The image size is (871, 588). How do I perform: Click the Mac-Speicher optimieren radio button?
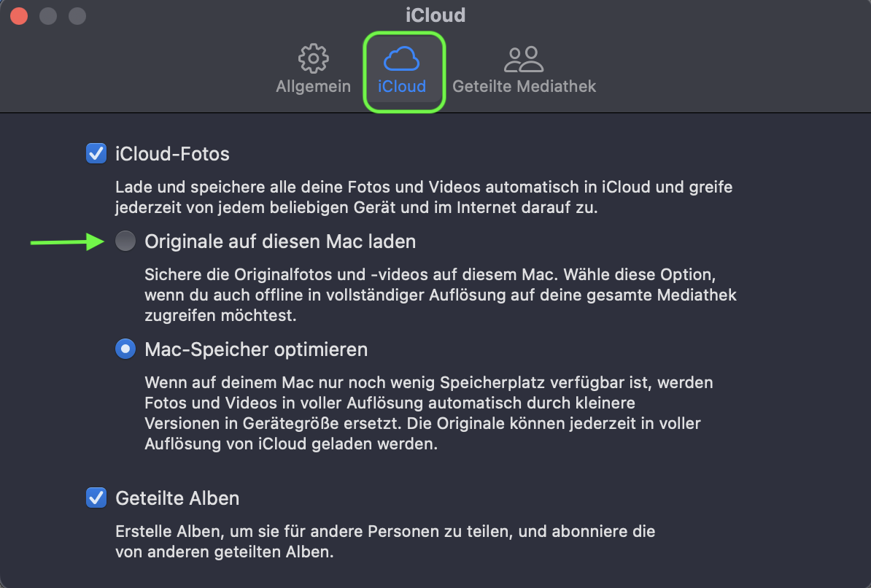coord(125,349)
